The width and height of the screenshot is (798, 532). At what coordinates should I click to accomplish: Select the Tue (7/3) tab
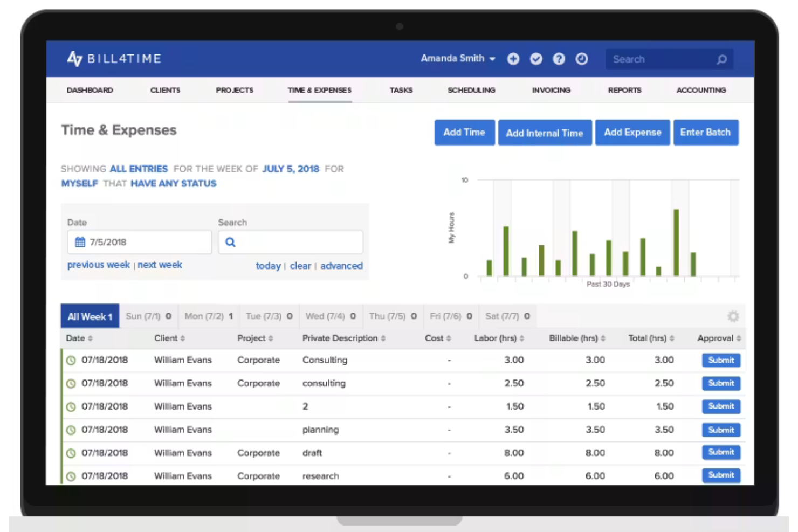269,316
